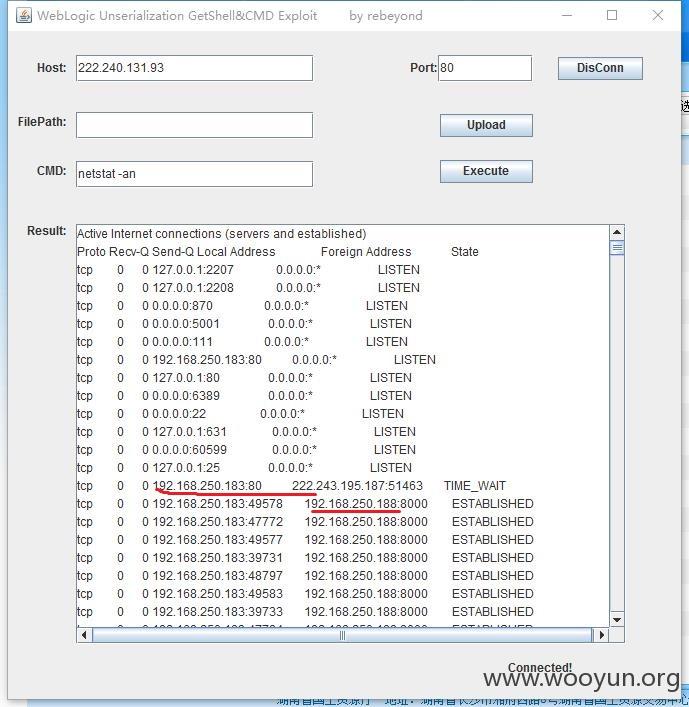Click the '192.168.250.183:47772' local address
The height and width of the screenshot is (707, 689).
[217, 522]
